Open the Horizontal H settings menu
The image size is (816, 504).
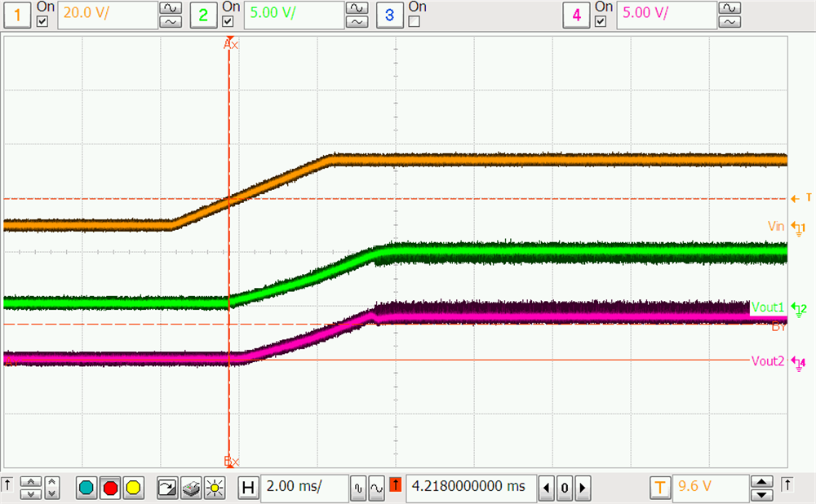248,487
